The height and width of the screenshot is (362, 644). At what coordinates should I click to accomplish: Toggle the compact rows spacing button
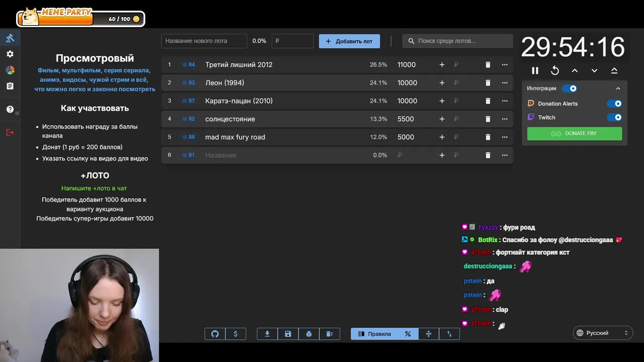pyautogui.click(x=429, y=334)
